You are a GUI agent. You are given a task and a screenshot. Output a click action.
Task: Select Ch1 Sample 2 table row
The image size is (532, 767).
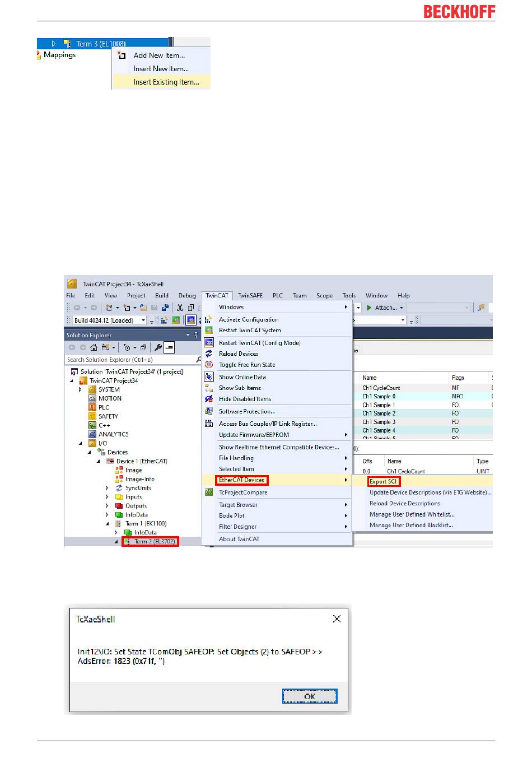pos(423,413)
